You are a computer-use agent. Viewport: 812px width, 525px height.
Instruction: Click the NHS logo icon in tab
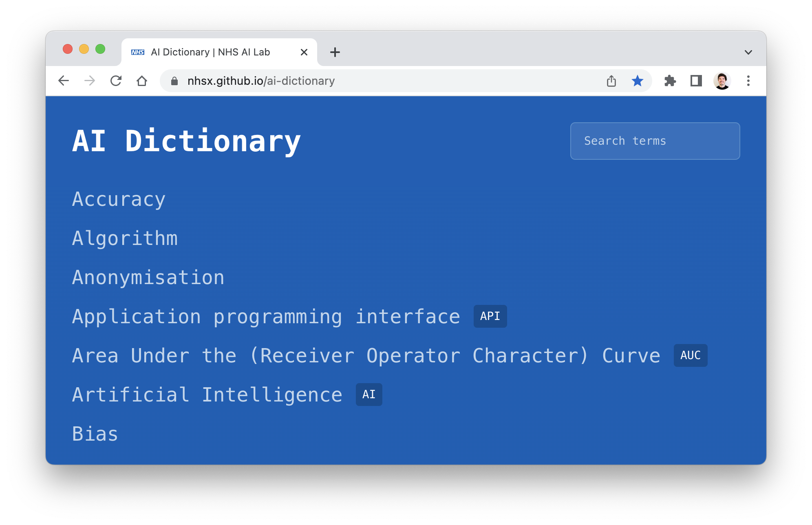pyautogui.click(x=133, y=52)
